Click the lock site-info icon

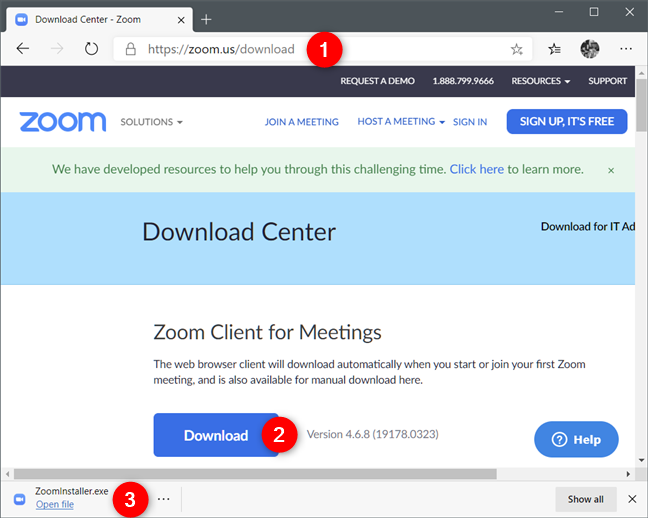point(131,49)
